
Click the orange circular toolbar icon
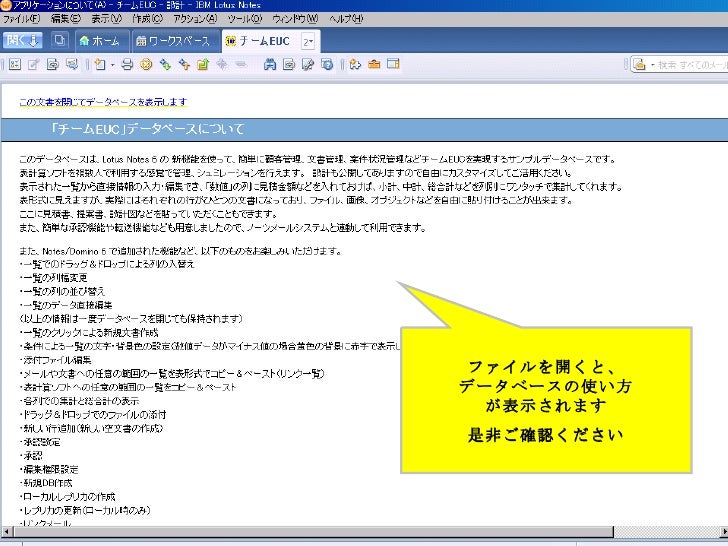pyautogui.click(x=146, y=65)
